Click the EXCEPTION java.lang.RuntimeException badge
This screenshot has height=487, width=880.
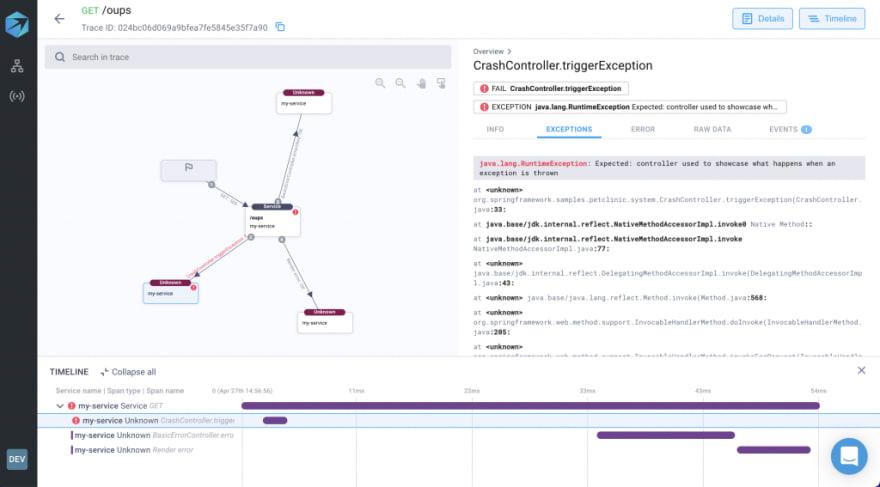pyautogui.click(x=630, y=107)
